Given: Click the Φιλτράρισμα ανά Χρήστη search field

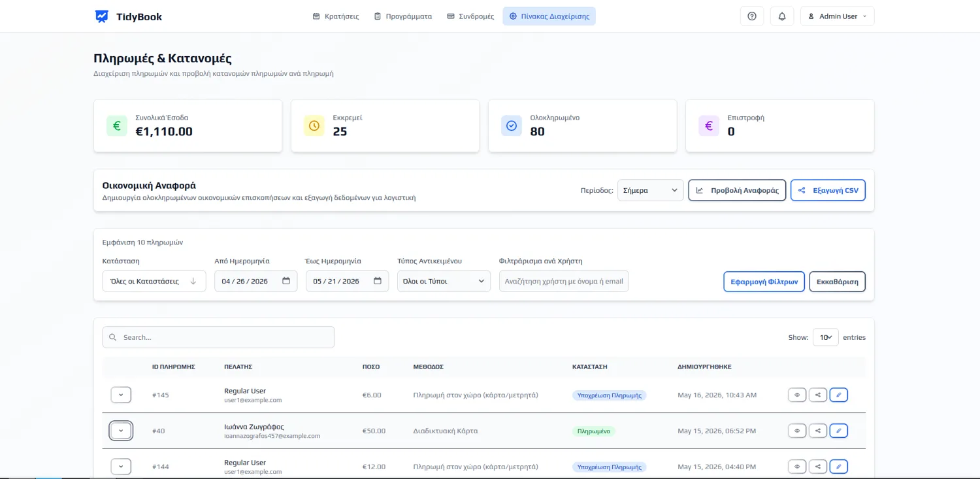Looking at the screenshot, I should (564, 281).
